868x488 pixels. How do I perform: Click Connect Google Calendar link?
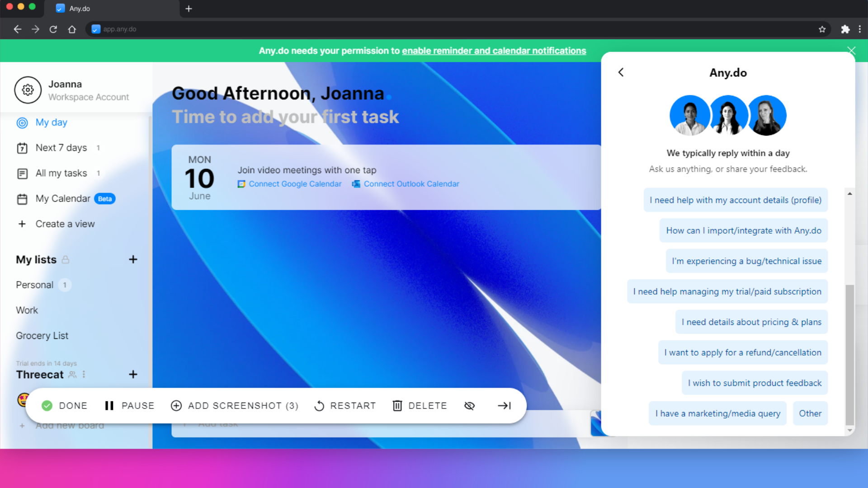tap(295, 184)
